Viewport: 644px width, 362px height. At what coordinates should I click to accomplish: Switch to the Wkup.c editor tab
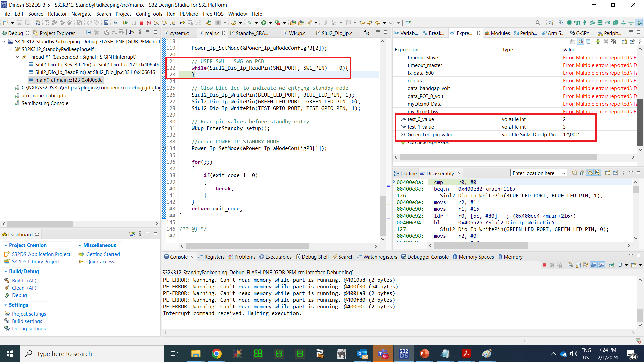297,33
